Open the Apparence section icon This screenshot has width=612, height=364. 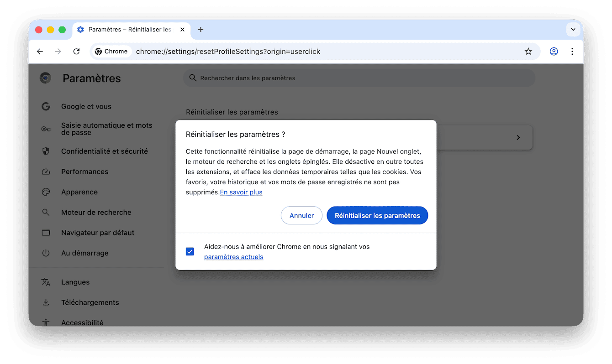point(46,192)
